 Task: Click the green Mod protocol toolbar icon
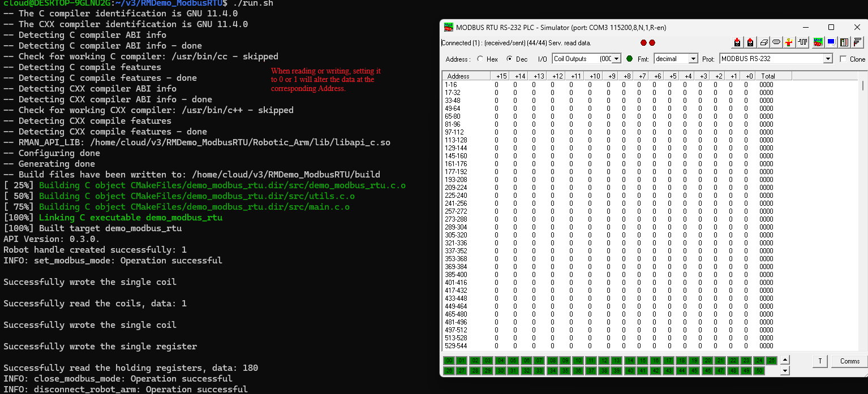point(818,42)
